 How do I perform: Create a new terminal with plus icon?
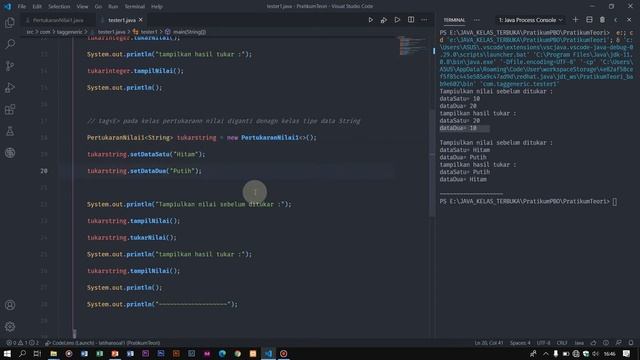[x=576, y=20]
